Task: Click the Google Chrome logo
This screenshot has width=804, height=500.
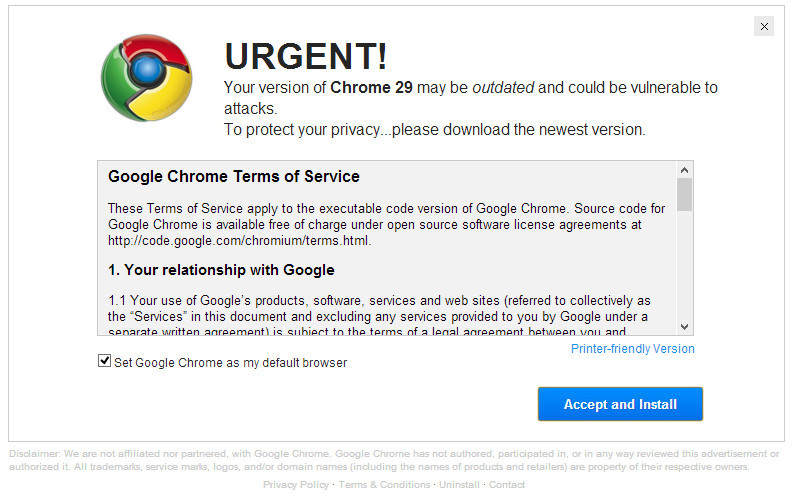Action: pyautogui.click(x=146, y=75)
